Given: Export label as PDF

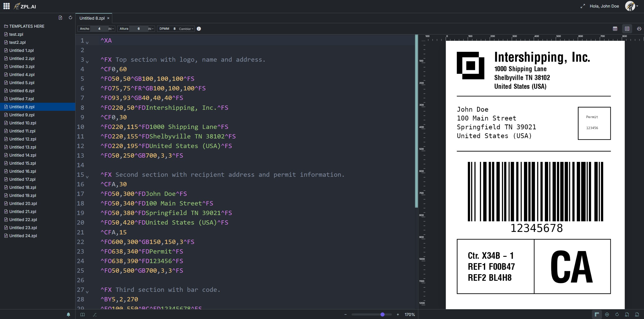Looking at the screenshot, I should click(x=627, y=314).
